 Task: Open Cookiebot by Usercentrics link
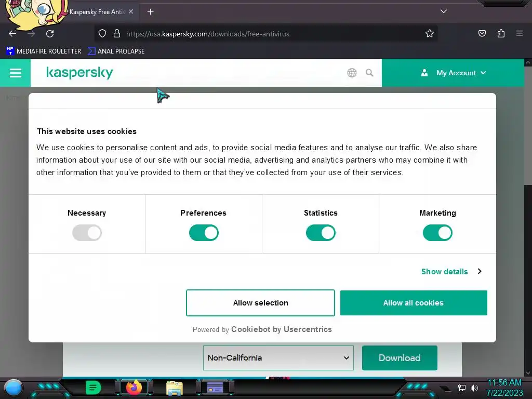281,329
